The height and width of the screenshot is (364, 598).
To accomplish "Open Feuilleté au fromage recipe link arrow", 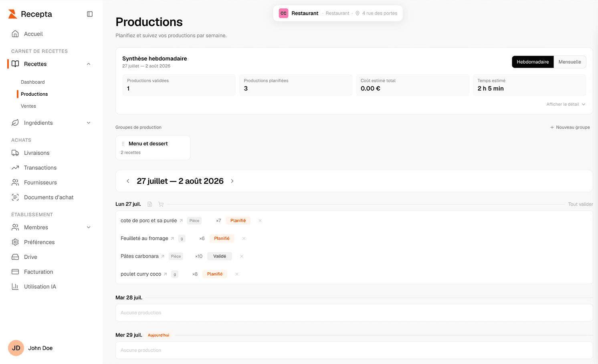I will (x=172, y=238).
